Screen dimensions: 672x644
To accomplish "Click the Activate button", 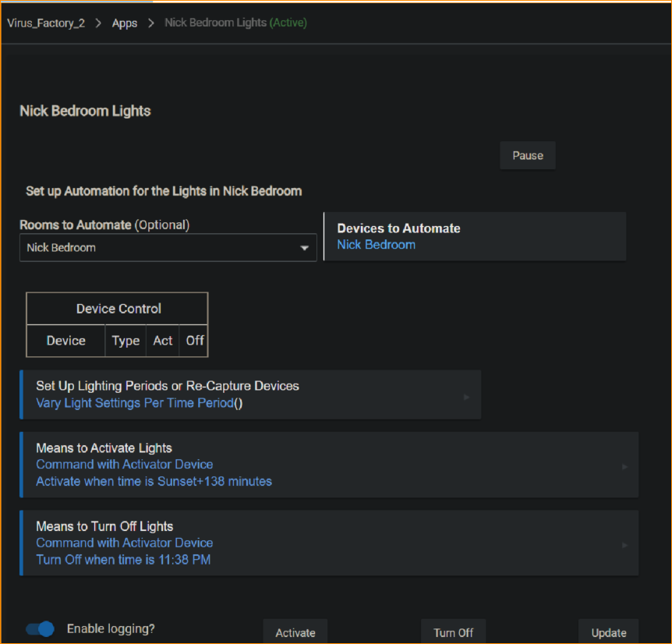I will pyautogui.click(x=295, y=632).
